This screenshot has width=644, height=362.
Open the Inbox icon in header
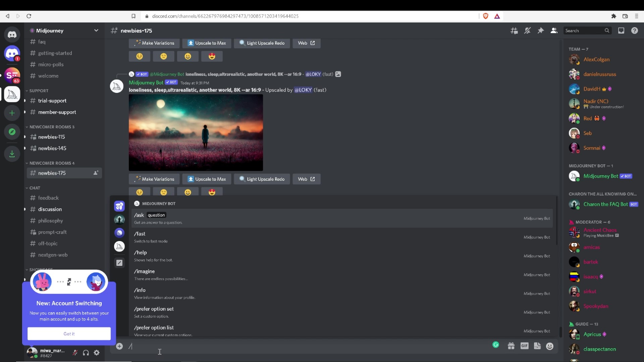pos(621,30)
